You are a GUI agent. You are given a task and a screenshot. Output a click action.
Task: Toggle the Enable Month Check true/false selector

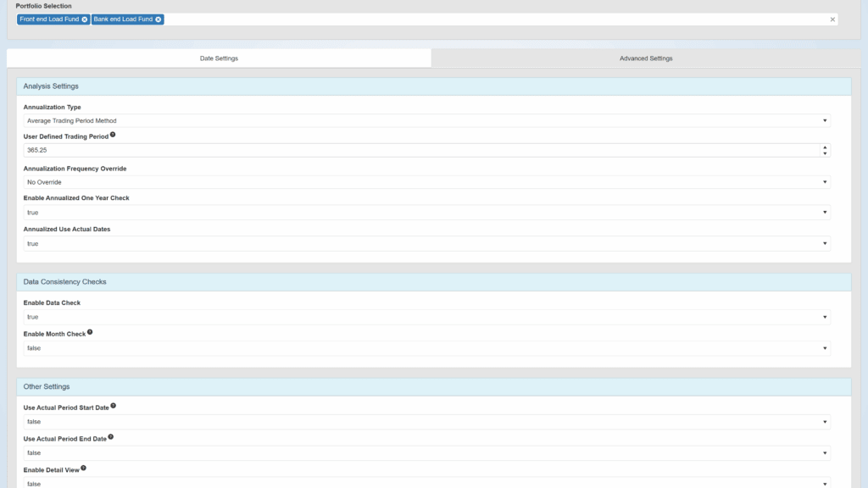point(426,348)
